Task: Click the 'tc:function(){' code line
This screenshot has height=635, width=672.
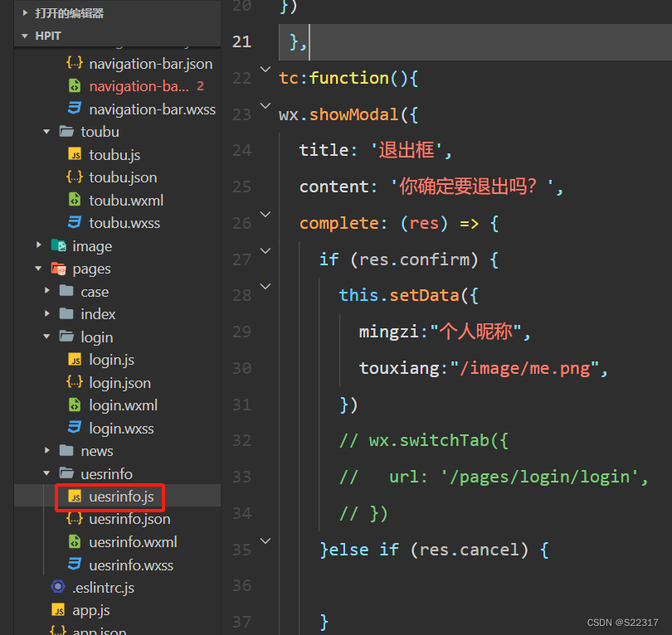Action: [348, 79]
